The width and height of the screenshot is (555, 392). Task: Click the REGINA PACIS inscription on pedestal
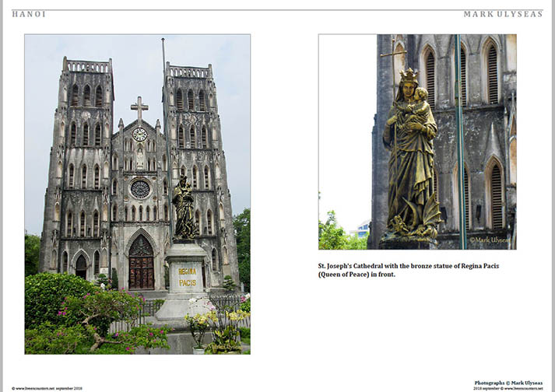pyautogui.click(x=188, y=277)
